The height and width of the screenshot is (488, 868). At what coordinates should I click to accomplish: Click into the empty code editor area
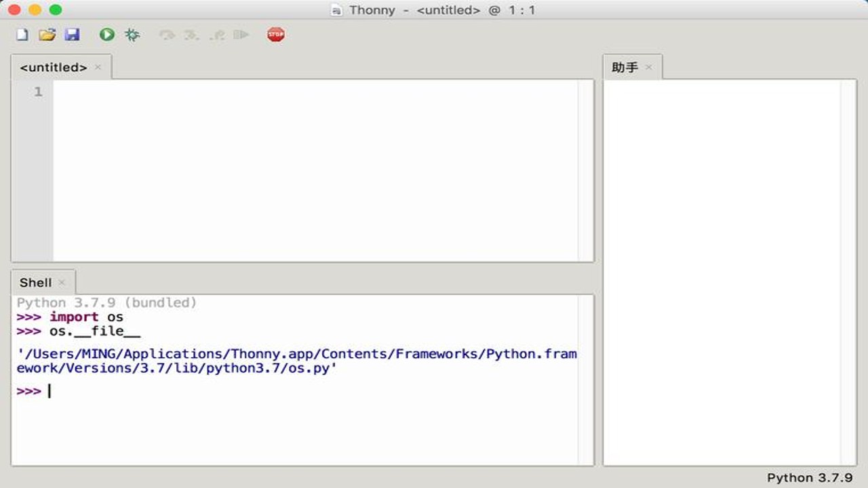coord(315,170)
